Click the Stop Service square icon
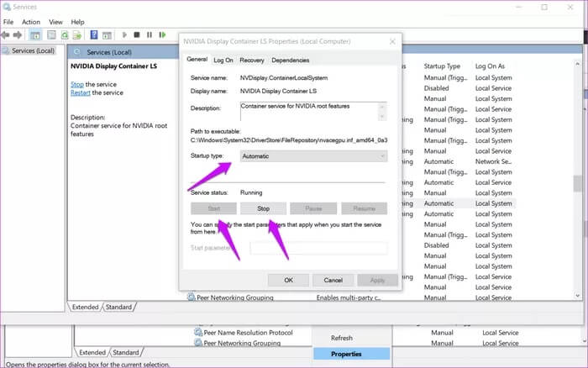The width and height of the screenshot is (588, 368). (x=137, y=35)
